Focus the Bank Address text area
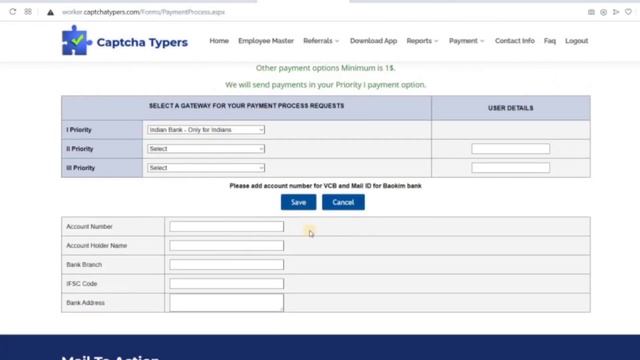Image resolution: width=640 pixels, height=360 pixels. click(x=227, y=302)
